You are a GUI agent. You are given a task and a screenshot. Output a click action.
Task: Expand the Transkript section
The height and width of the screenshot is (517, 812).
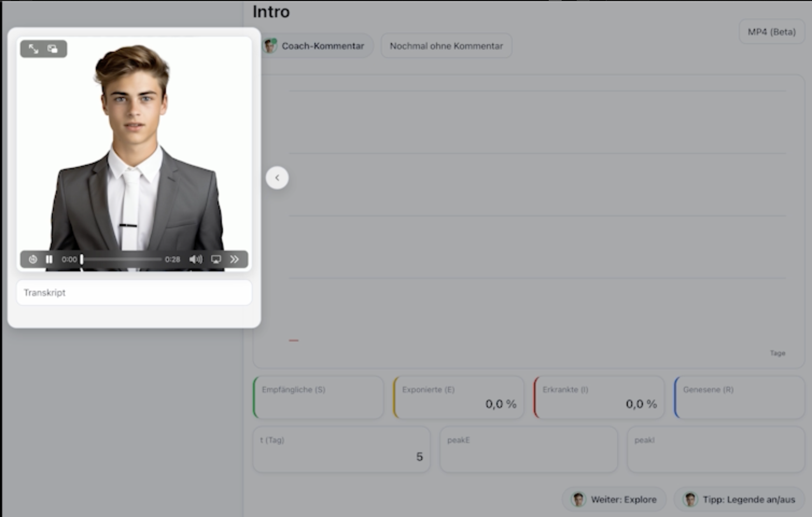[134, 292]
